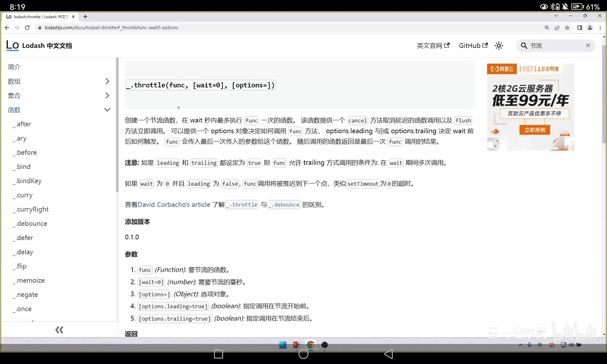Open David Corbacho's article link
This screenshot has height=364, width=607.
(174, 205)
